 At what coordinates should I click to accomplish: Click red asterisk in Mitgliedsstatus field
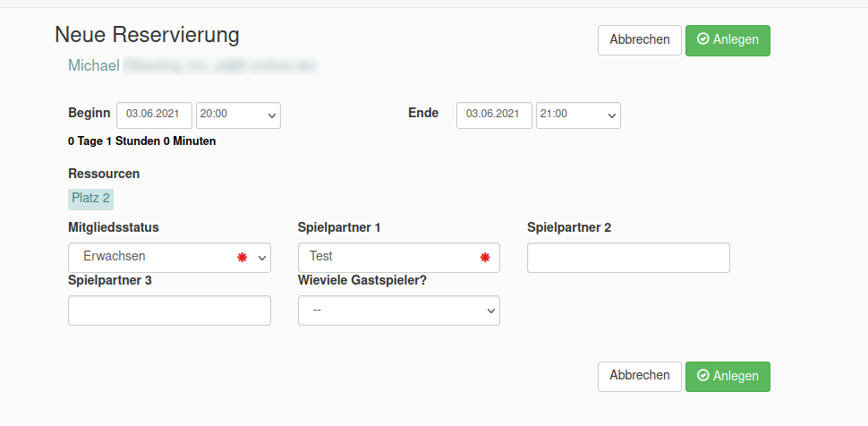point(242,258)
